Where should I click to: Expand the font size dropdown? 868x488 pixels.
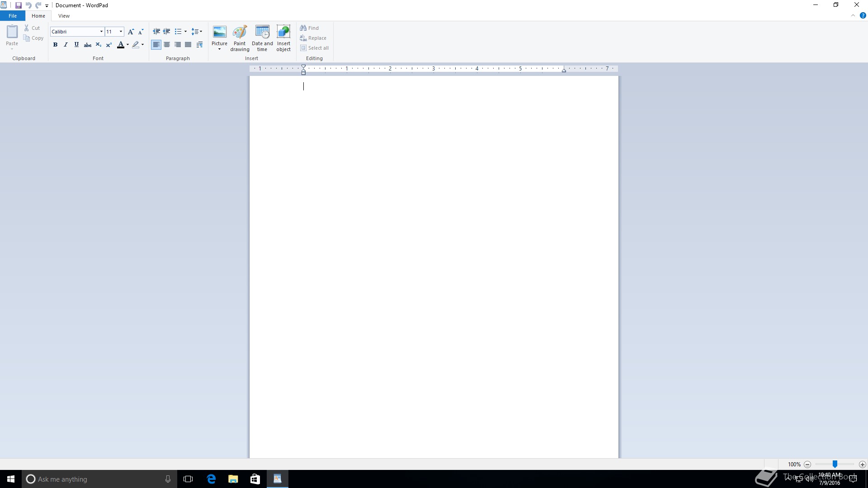coord(121,32)
